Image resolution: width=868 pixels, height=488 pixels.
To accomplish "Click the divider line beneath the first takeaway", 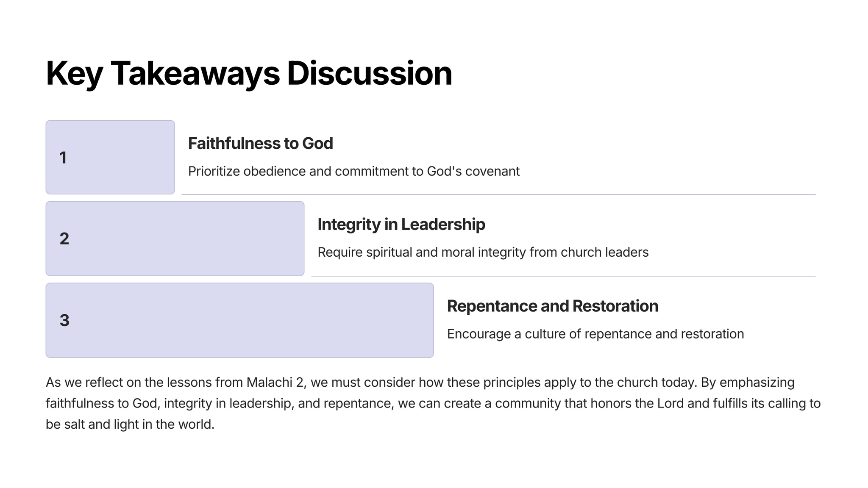I will (498, 194).
